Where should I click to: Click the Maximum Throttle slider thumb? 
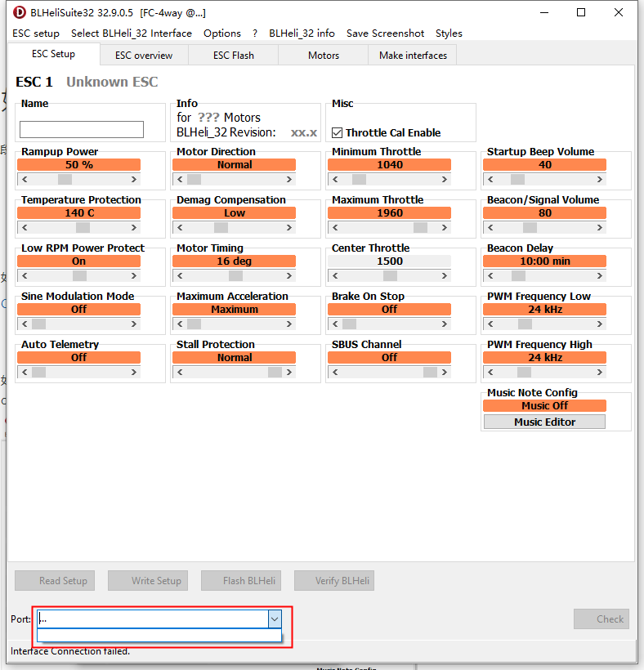pos(421,228)
